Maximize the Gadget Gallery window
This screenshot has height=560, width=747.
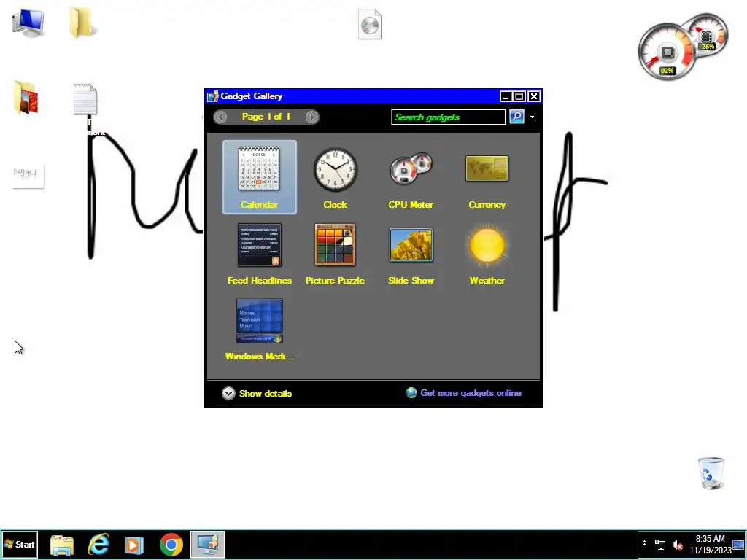[519, 97]
